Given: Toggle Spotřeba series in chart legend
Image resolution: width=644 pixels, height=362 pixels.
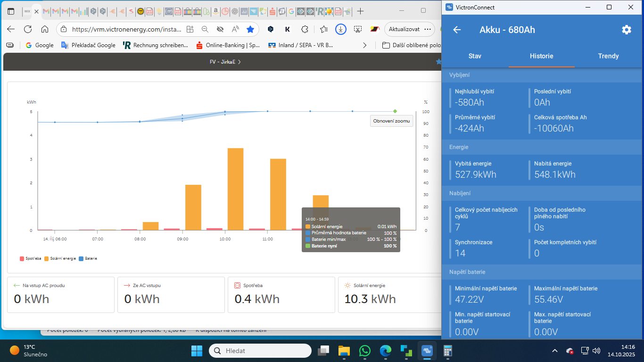Looking at the screenshot, I should (31, 259).
